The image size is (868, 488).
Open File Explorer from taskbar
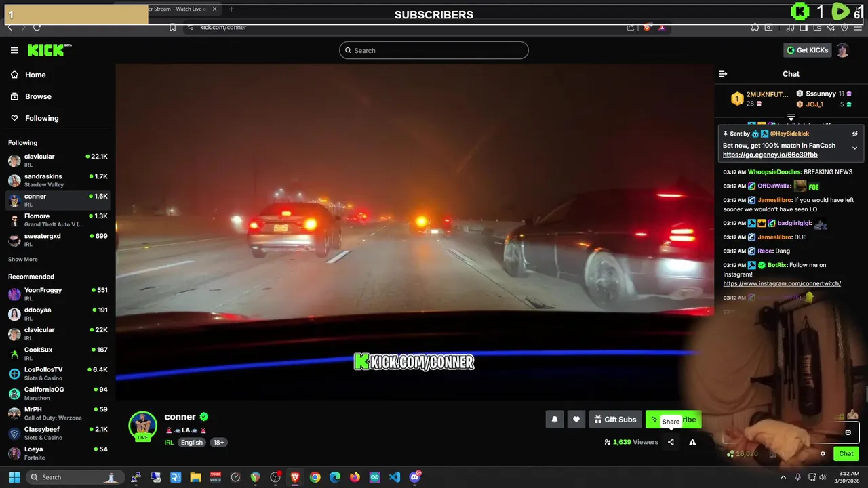coord(195,477)
